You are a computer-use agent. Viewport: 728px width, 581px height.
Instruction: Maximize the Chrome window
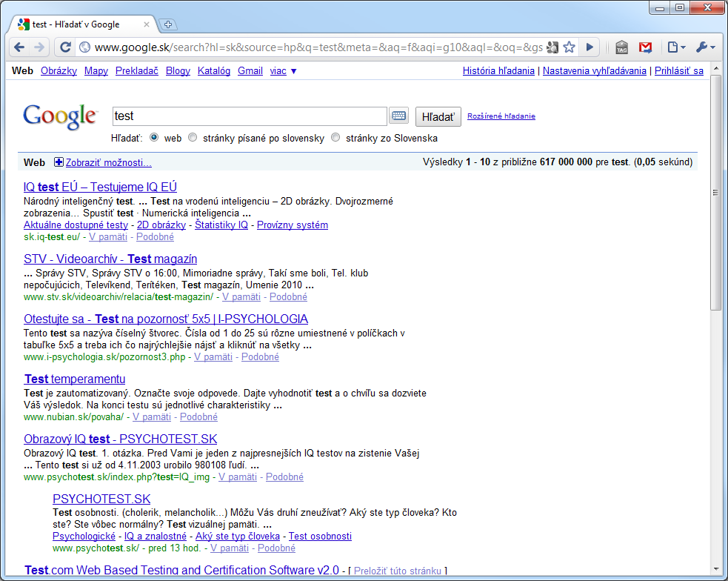[680, 8]
